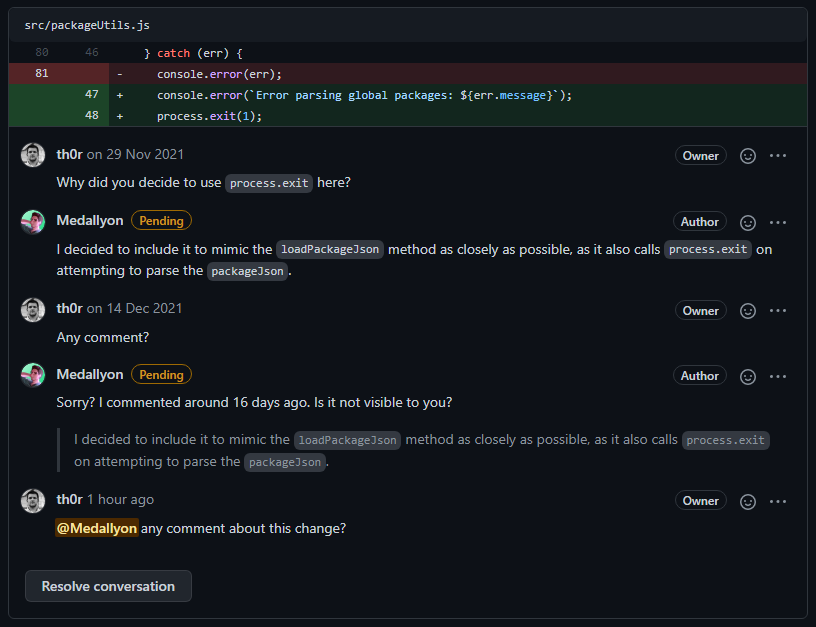Open three-dot menu on th0r's 29 Nov comment
The height and width of the screenshot is (627, 816).
click(778, 156)
